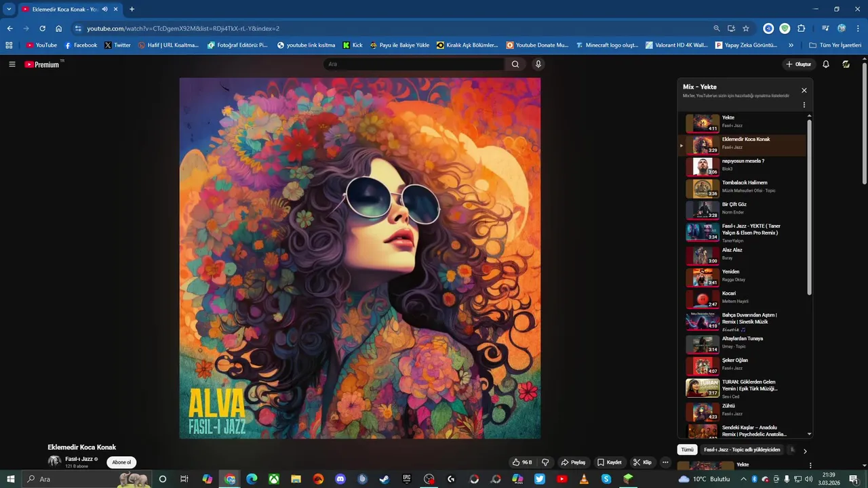Open the Fasıl-ı Jazz channel name link
This screenshot has width=868, height=488.
79,459
